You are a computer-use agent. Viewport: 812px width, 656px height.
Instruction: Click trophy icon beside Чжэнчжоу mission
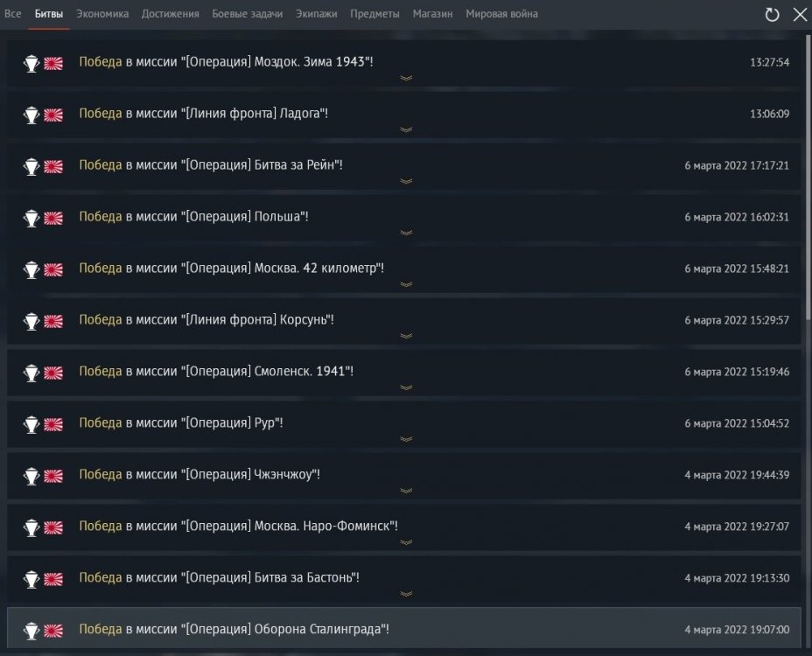pos(31,476)
